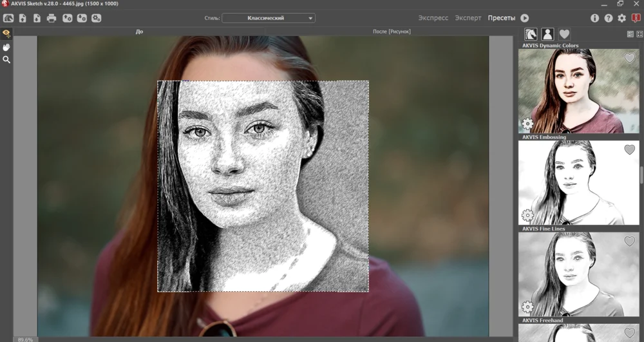The height and width of the screenshot is (342, 644).
Task: Open program info icon
Action: click(594, 18)
